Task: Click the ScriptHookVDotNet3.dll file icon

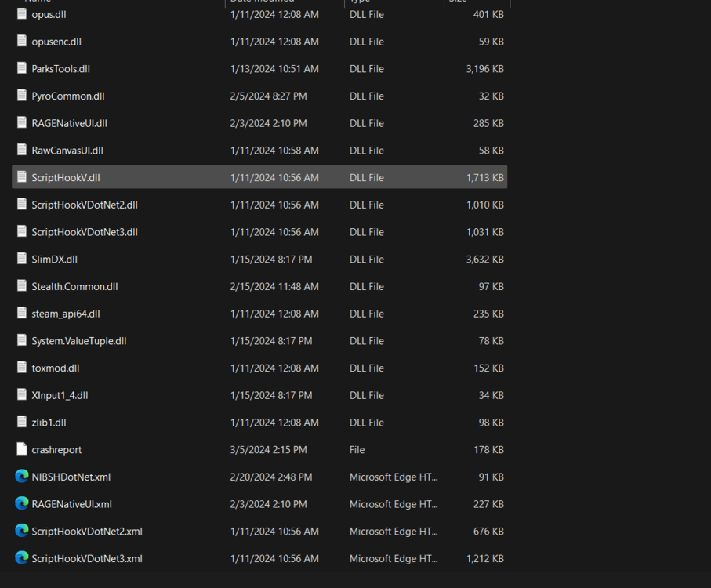Action: tap(22, 231)
